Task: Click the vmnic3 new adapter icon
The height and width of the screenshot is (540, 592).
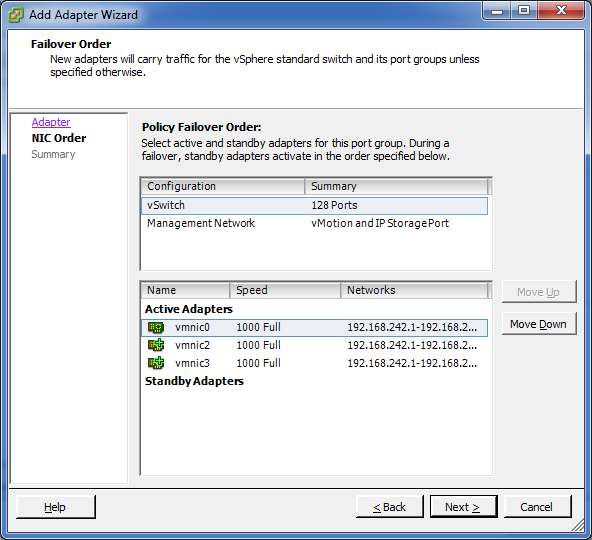Action: (156, 363)
